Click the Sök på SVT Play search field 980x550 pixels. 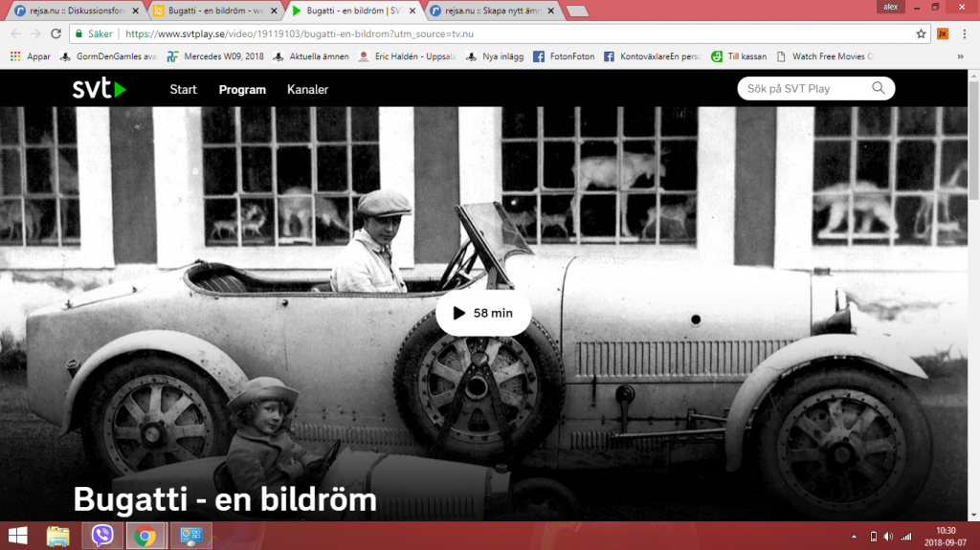(x=816, y=88)
